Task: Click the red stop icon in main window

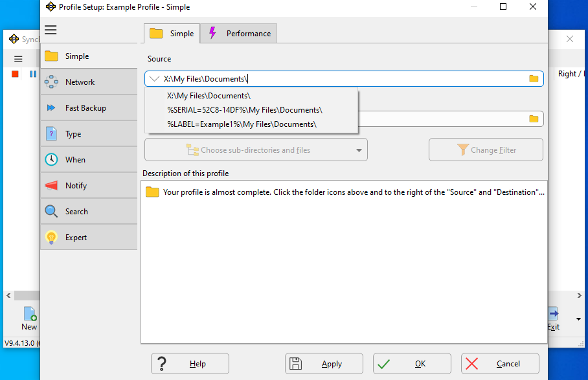Action: click(x=15, y=74)
